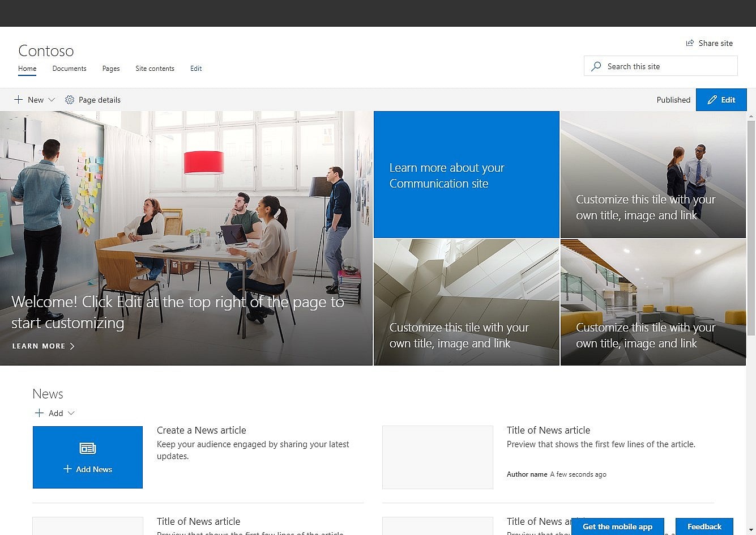Open Page details using the gear icon
This screenshot has height=535, width=756.
click(x=70, y=100)
